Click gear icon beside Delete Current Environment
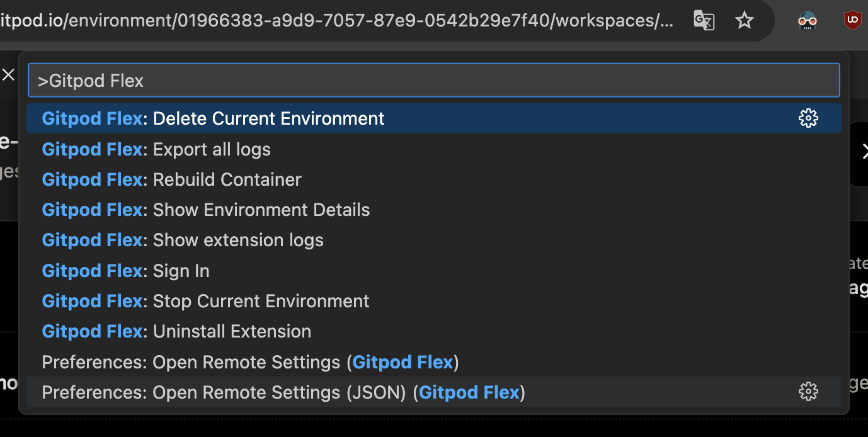Screen dimensions: 868x437 coord(808,118)
